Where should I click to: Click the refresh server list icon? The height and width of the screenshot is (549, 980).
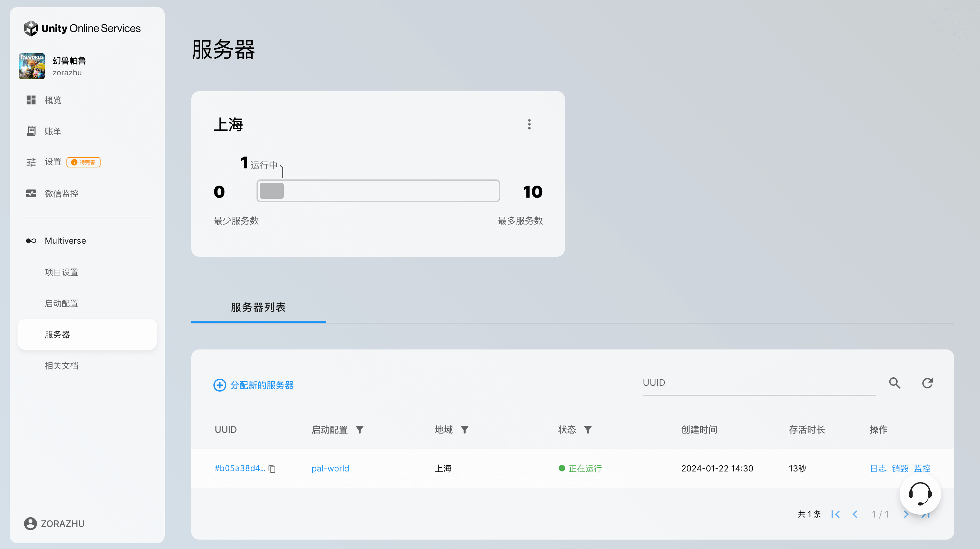point(927,383)
